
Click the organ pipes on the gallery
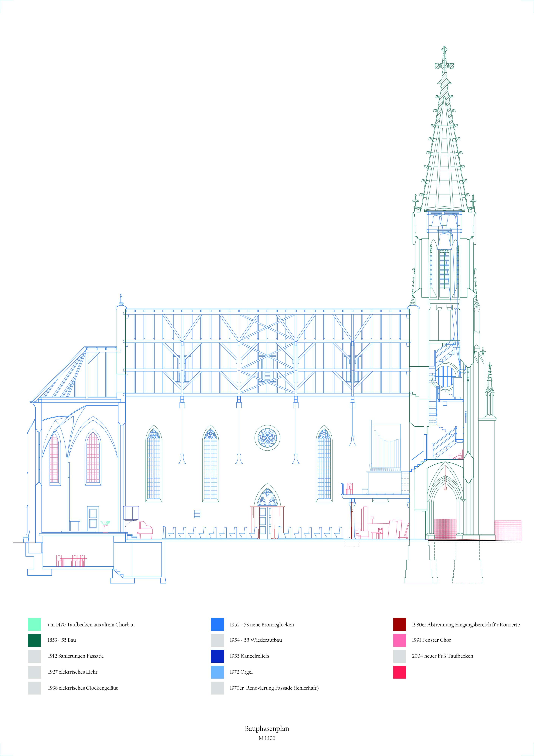(x=385, y=445)
